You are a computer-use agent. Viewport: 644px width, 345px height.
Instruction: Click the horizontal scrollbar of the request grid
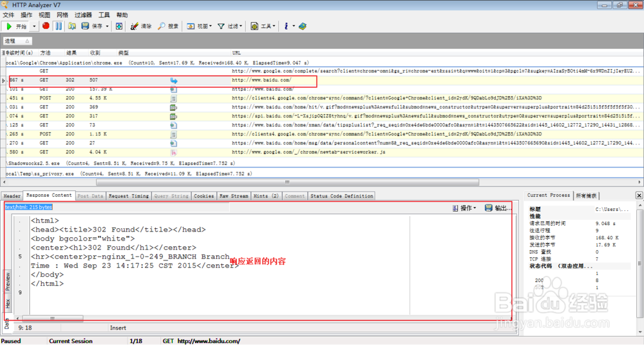[x=287, y=182]
